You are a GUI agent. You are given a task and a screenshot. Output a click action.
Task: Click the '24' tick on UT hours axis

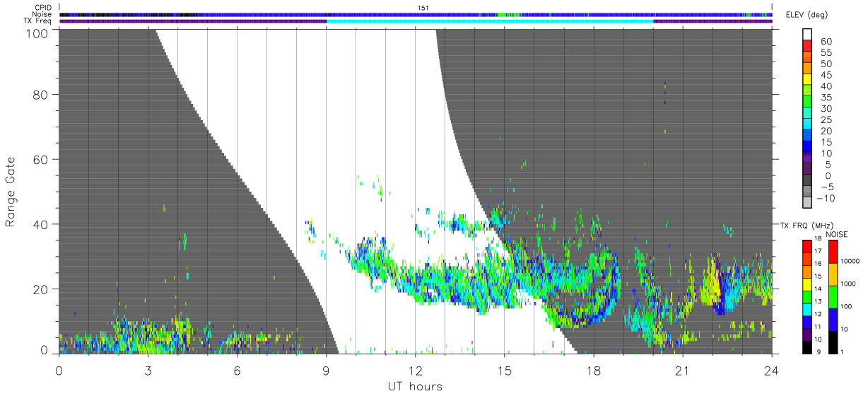pos(771,371)
